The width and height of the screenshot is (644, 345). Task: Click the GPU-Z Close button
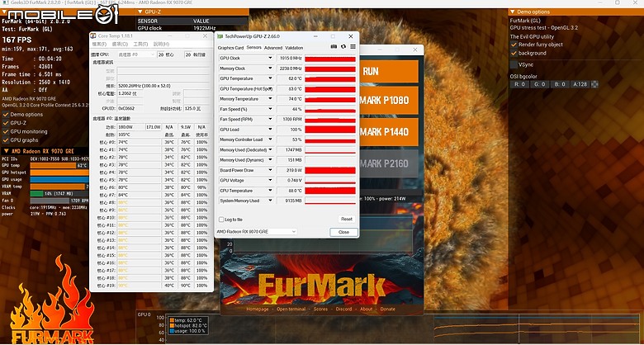[343, 232]
